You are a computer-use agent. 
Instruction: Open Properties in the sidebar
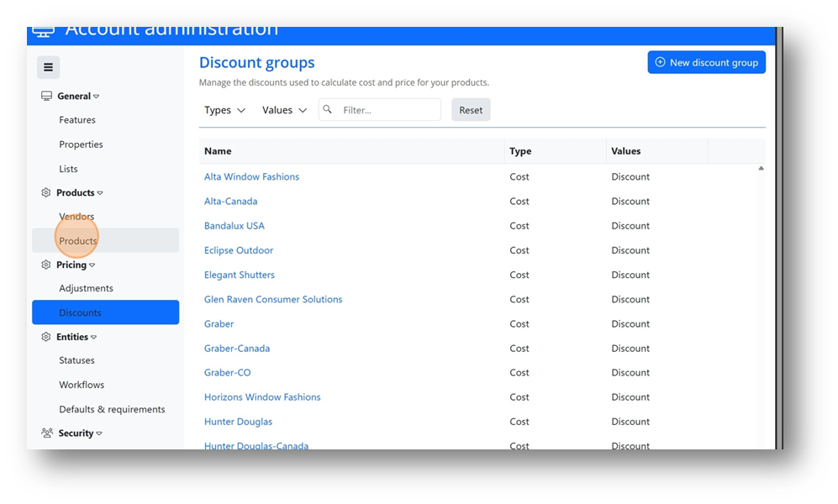click(82, 144)
